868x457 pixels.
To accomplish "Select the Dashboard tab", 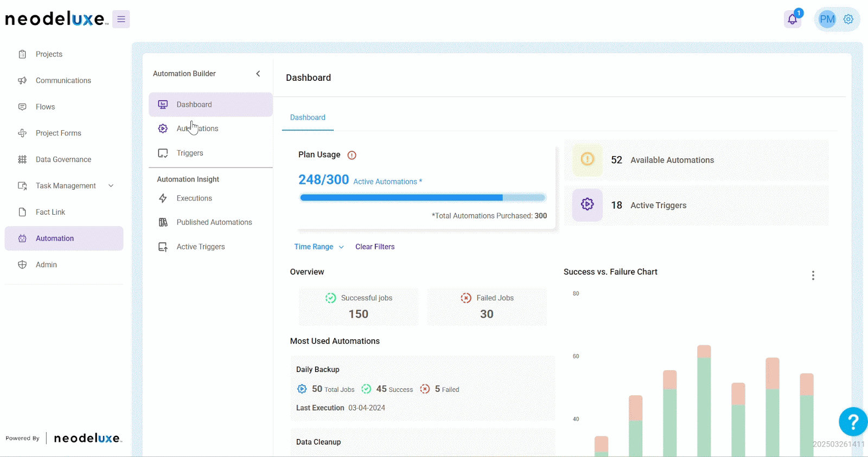I will (308, 118).
